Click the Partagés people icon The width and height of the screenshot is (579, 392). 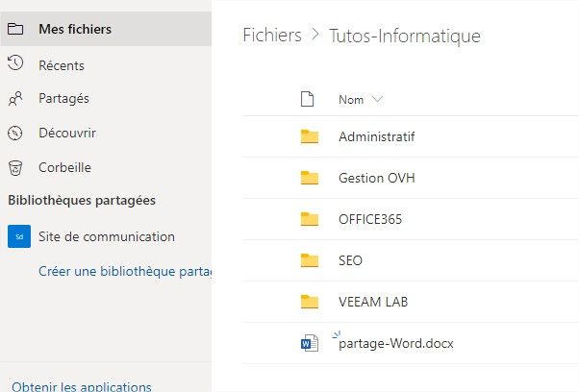15,99
